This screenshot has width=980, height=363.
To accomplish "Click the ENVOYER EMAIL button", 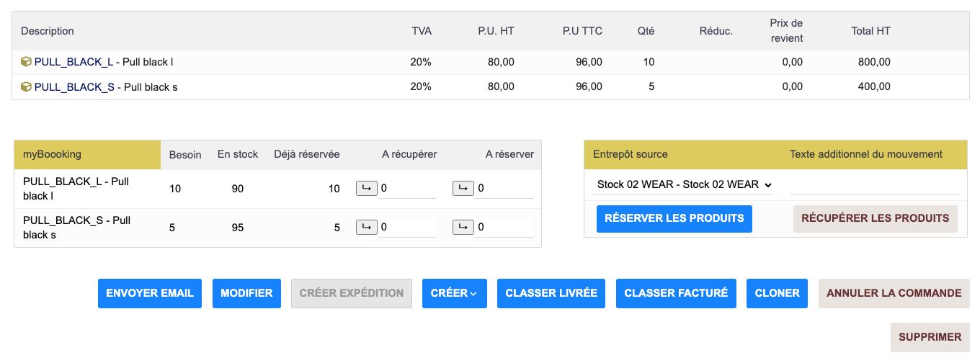I will [150, 293].
